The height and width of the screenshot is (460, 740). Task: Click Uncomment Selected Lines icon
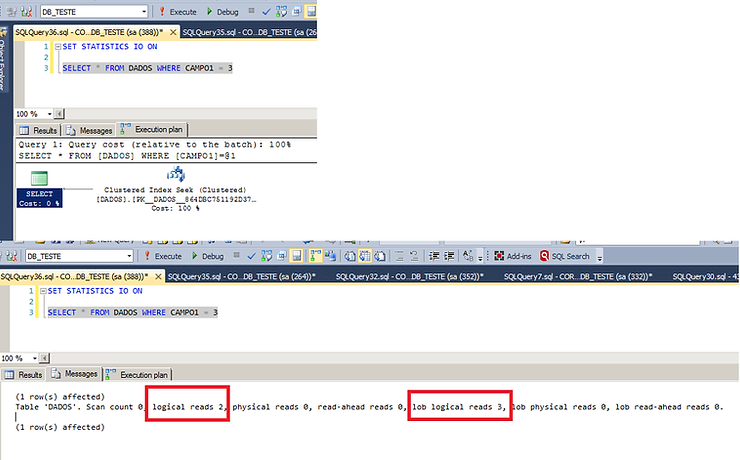pyautogui.click(x=414, y=256)
